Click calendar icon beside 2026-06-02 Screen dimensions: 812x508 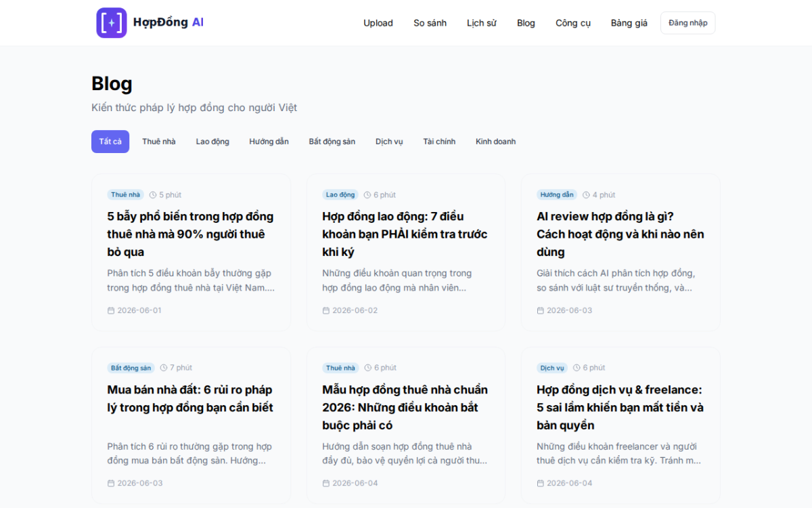325,310
